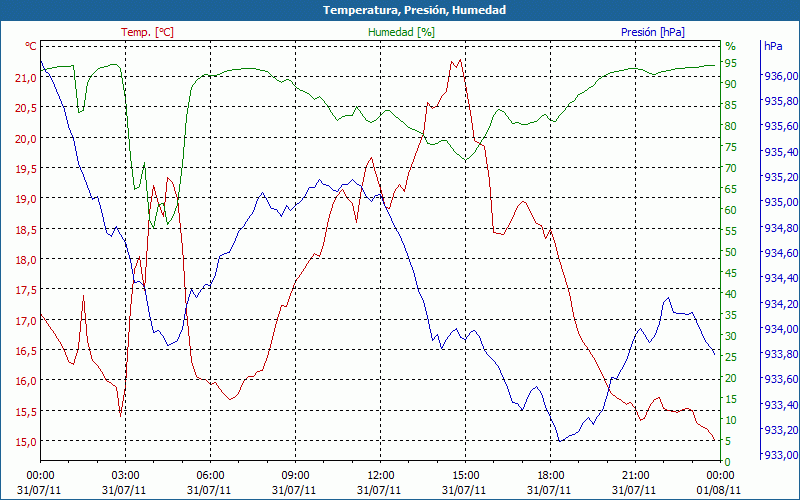Click green humidity axis value '70'
800x500 pixels.
[x=731, y=168]
